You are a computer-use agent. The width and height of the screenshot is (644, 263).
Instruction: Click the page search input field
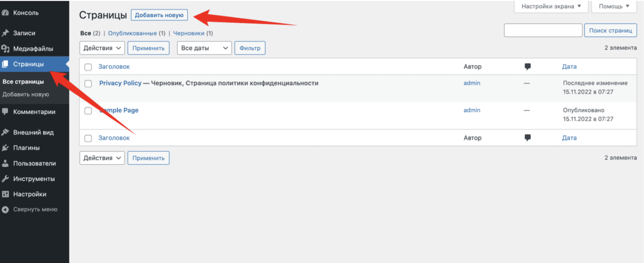tap(543, 30)
